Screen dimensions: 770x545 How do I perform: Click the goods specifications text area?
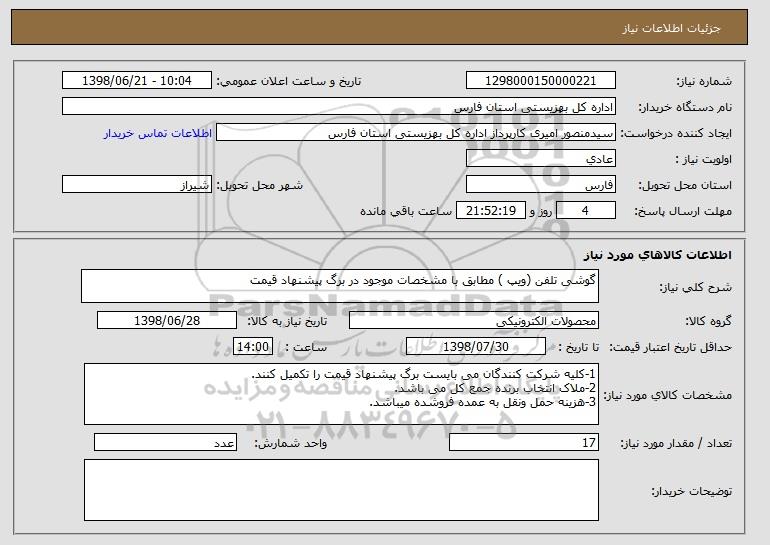(341, 394)
